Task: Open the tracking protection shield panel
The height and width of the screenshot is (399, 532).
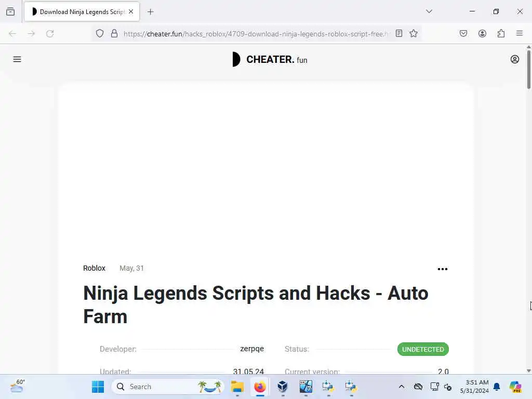Action: (99, 33)
